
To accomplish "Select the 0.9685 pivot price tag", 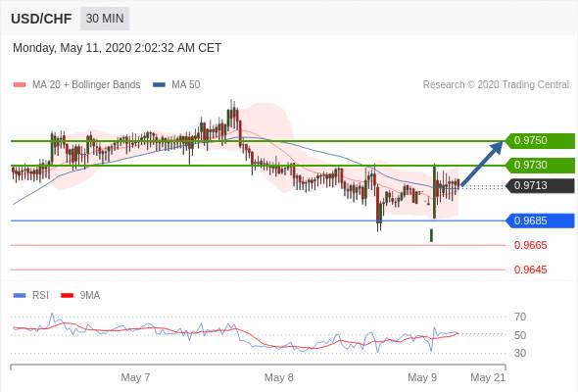I will tap(541, 220).
